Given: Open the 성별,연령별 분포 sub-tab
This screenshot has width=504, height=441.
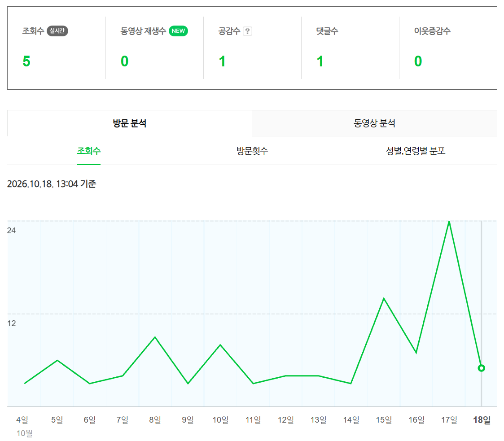Looking at the screenshot, I should (x=416, y=151).
